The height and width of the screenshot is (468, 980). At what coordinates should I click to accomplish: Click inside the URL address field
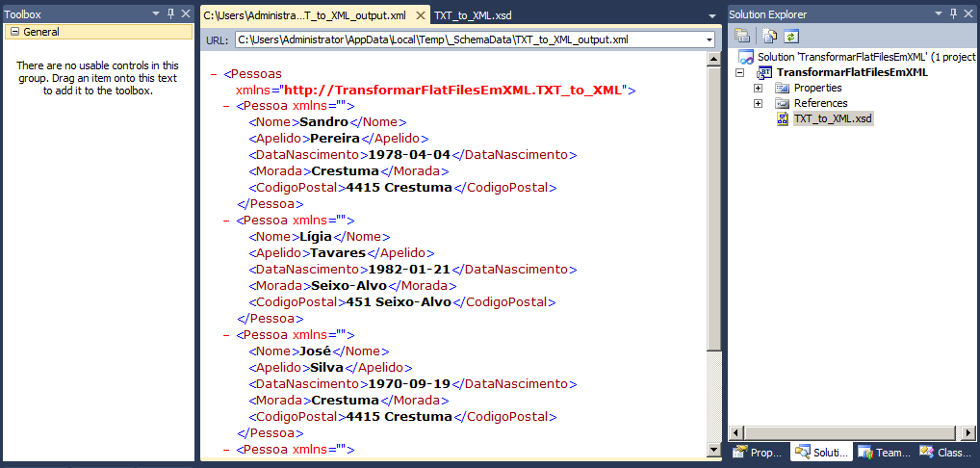[x=470, y=40]
